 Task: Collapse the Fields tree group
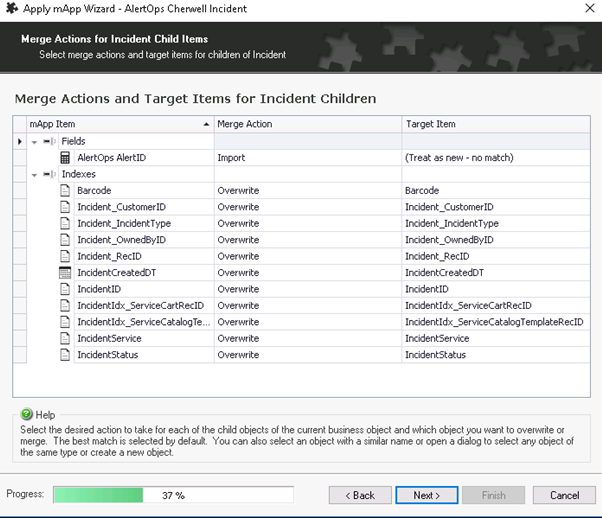[34, 142]
